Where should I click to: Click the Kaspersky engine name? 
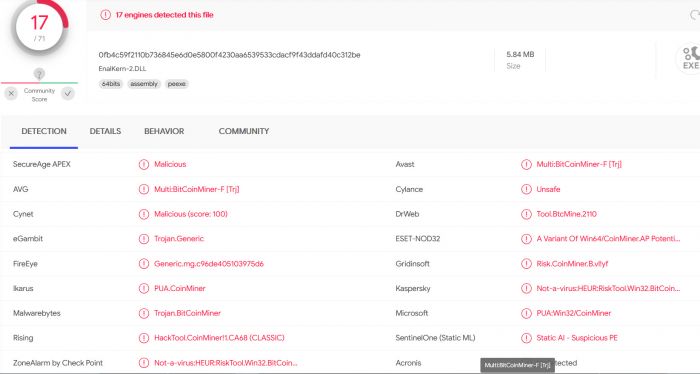coord(413,288)
